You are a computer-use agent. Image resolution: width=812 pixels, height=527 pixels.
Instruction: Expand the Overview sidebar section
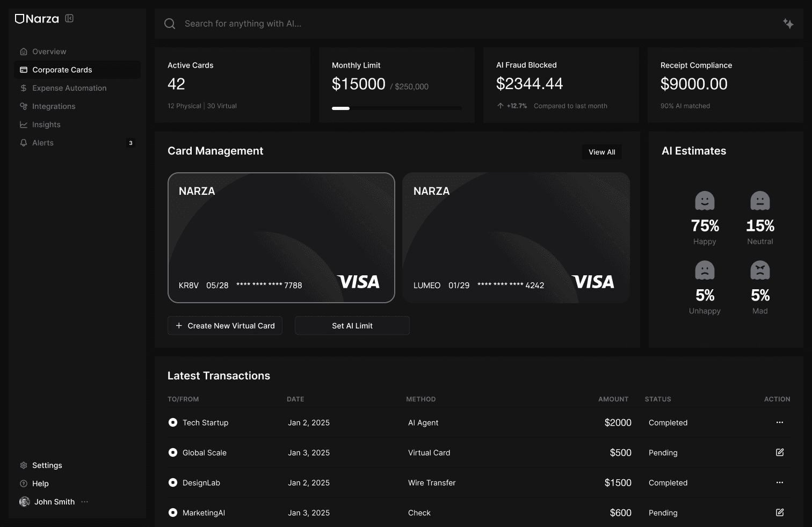(x=49, y=51)
